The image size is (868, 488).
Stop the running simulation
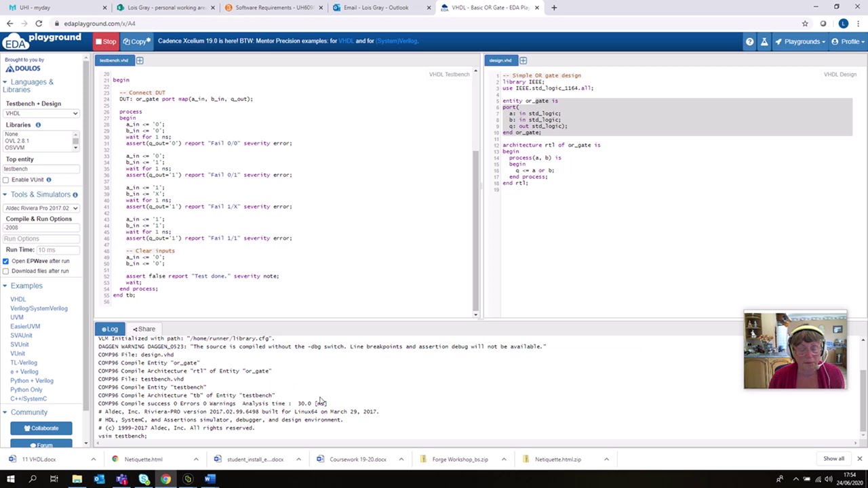[106, 41]
